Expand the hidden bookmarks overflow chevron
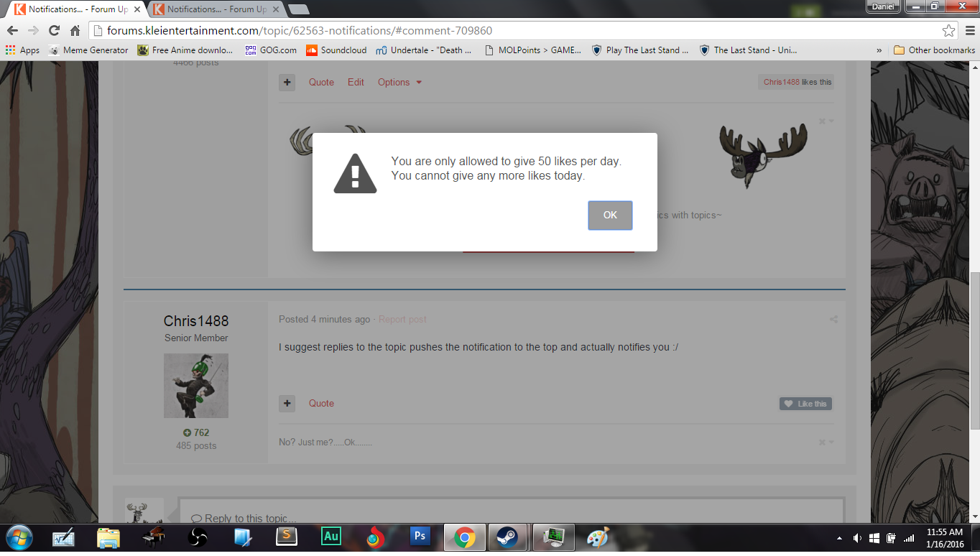Viewport: 980px width, 556px height. click(x=879, y=50)
